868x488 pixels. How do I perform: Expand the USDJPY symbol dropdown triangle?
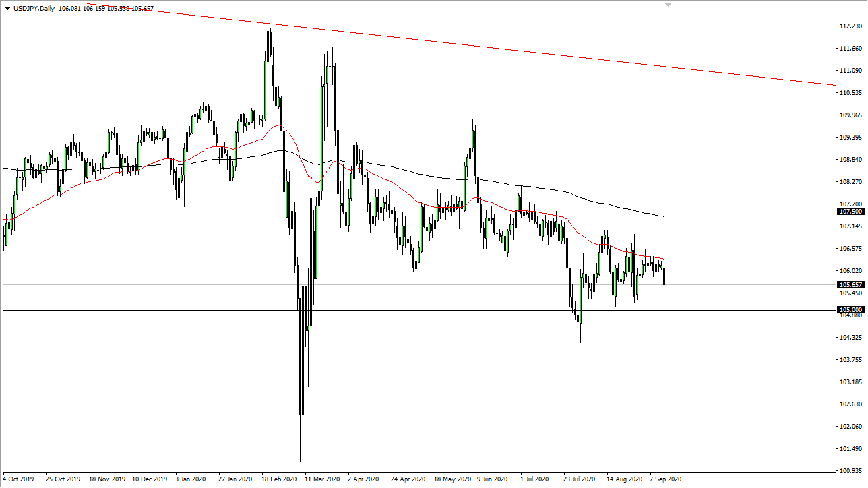point(7,9)
